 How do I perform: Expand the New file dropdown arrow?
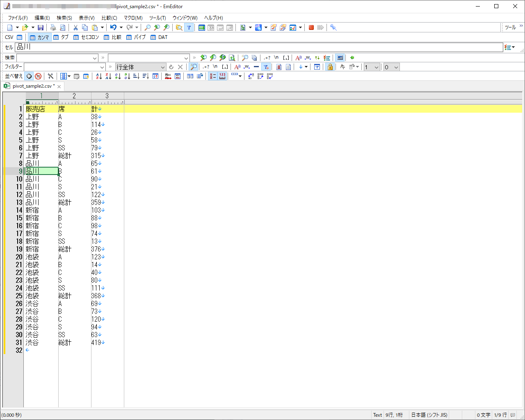pos(17,27)
